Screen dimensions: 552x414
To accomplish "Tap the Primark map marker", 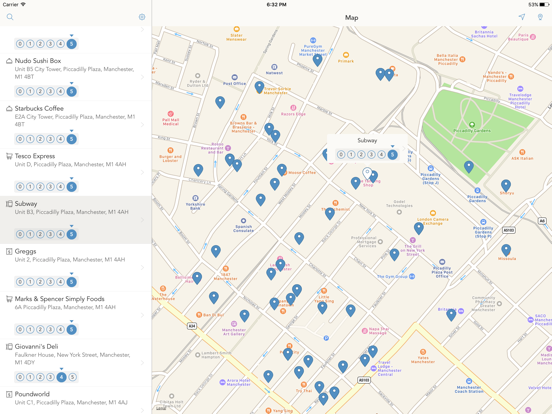I will [x=346, y=55].
